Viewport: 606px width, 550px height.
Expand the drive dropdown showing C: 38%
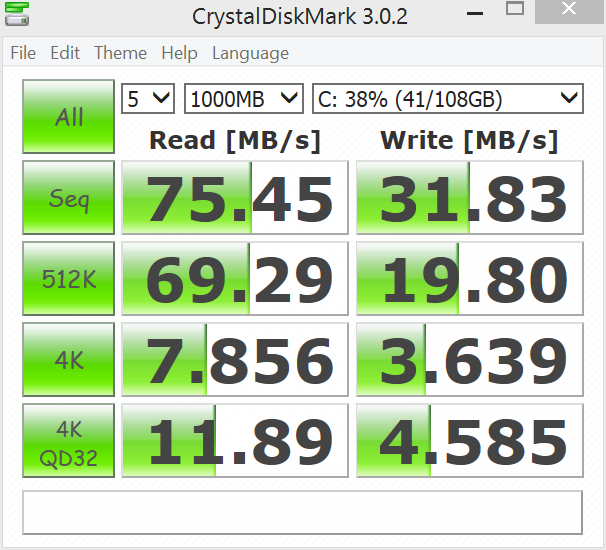(x=448, y=99)
